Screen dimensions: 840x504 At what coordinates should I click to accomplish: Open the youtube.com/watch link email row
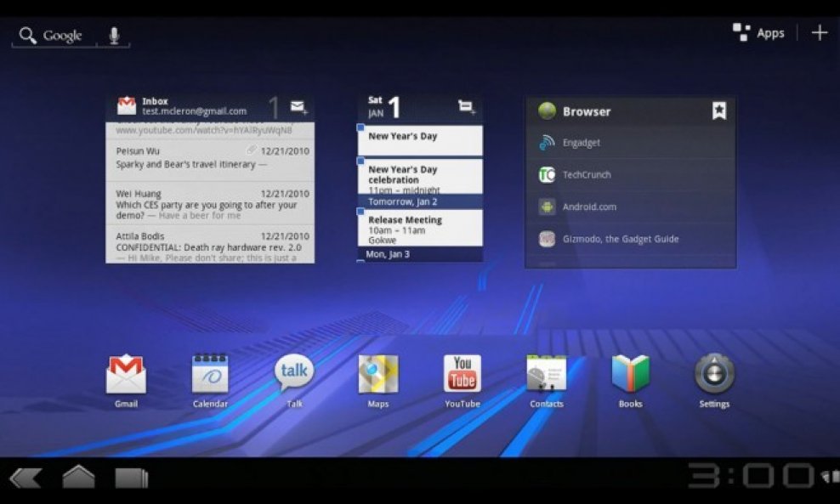210,130
